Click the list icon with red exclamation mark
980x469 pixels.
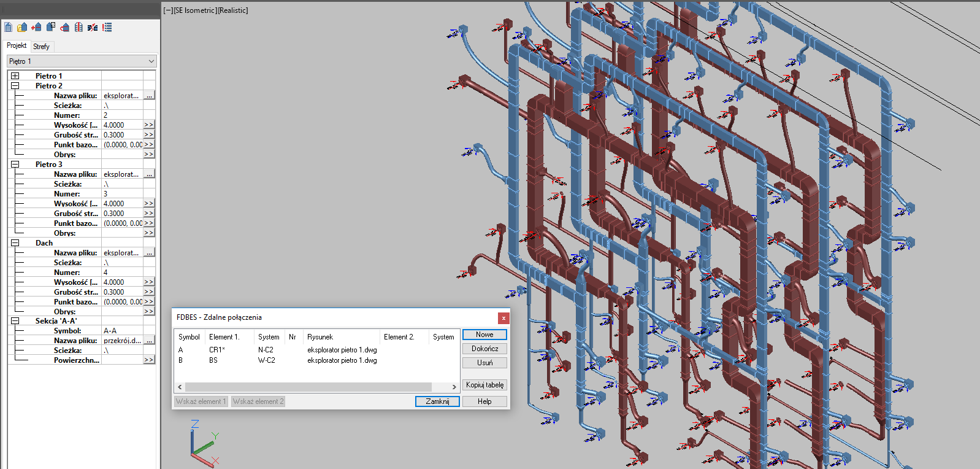click(107, 27)
